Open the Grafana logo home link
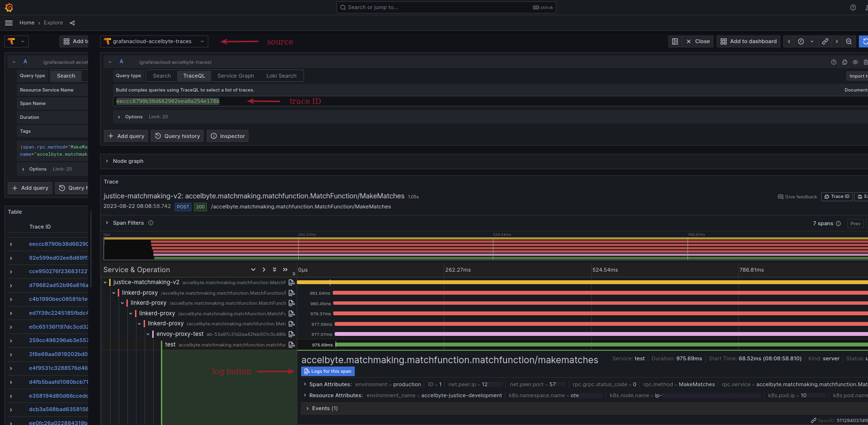The width and height of the screenshot is (868, 425). click(x=9, y=7)
